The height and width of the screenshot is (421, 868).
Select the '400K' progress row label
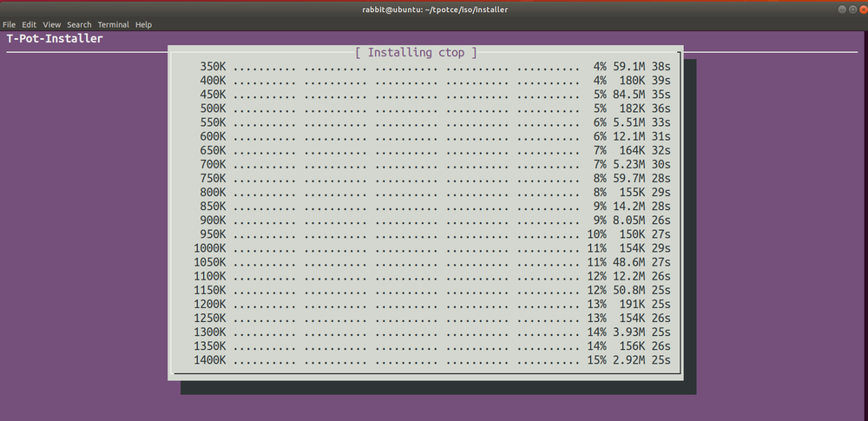point(214,81)
